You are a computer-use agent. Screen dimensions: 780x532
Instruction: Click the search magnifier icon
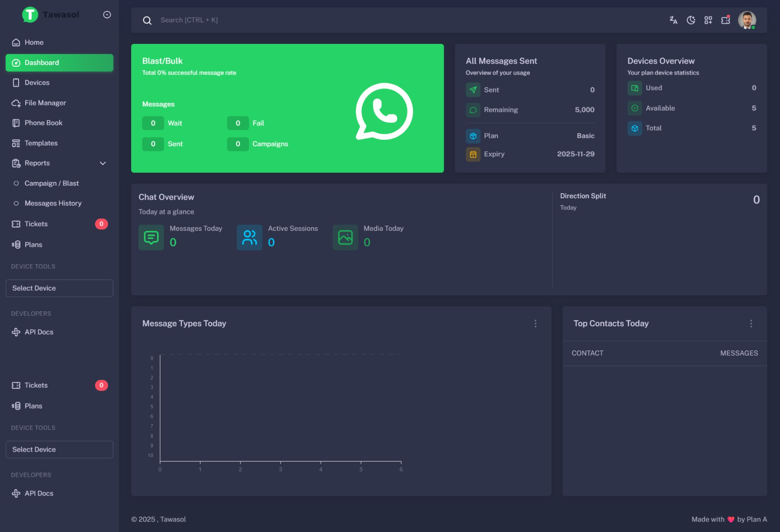147,20
